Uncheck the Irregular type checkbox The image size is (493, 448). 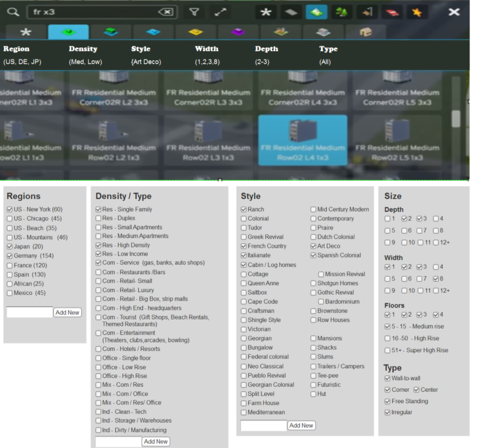(388, 412)
